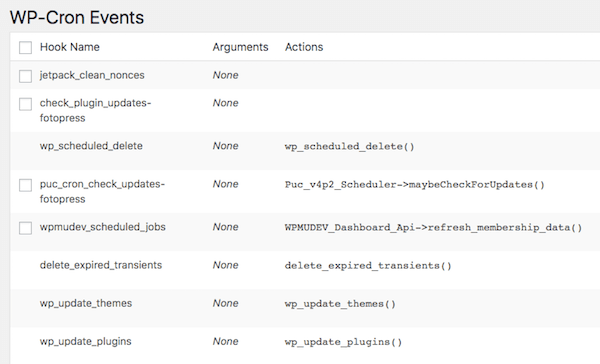Check the jetpack_clean_nonces row checkbox
The image size is (600, 364).
(x=26, y=76)
